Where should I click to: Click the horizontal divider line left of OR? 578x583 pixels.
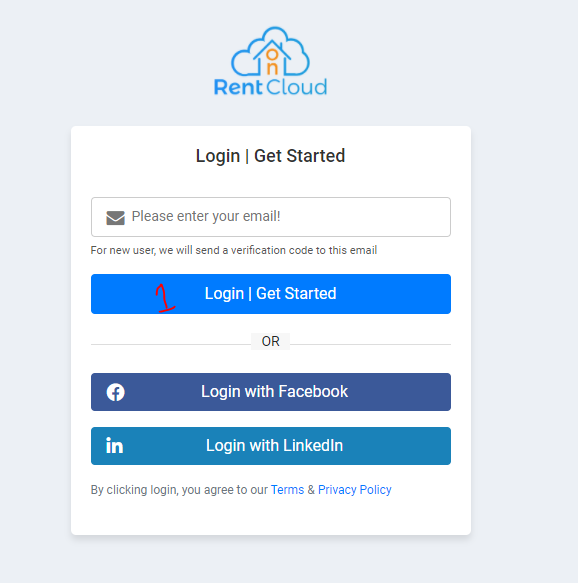[x=171, y=344]
